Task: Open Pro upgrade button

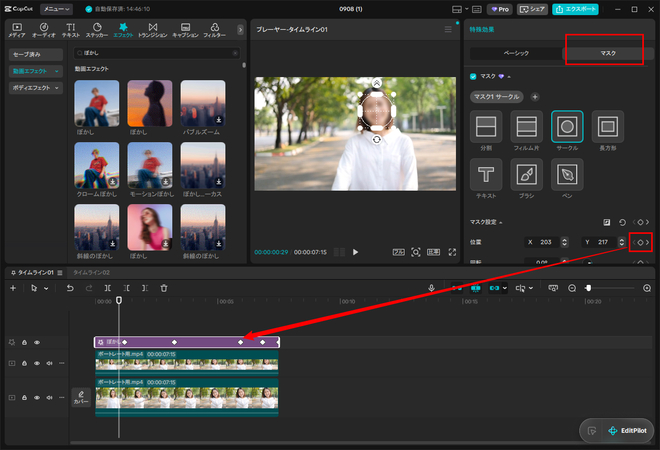Action: (500, 9)
